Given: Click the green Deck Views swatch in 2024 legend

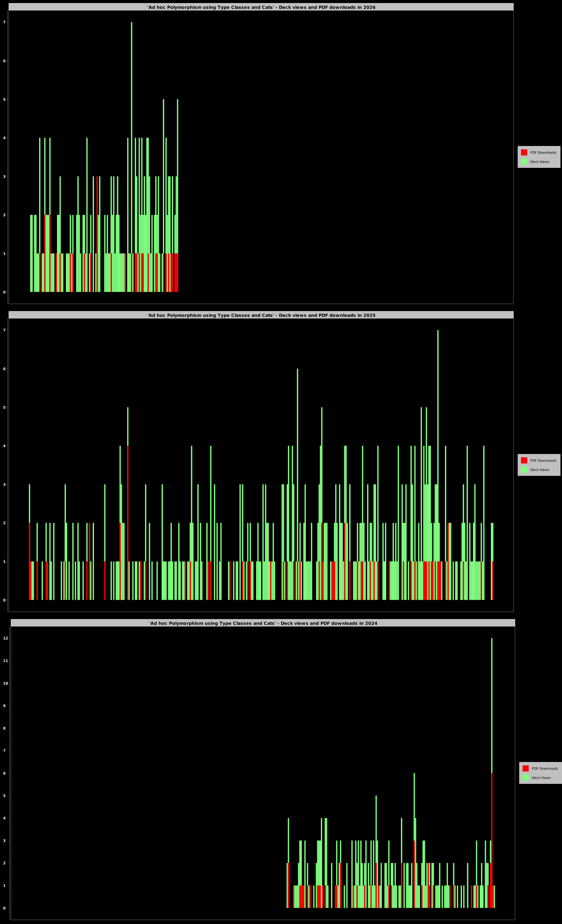Looking at the screenshot, I should pos(525,778).
